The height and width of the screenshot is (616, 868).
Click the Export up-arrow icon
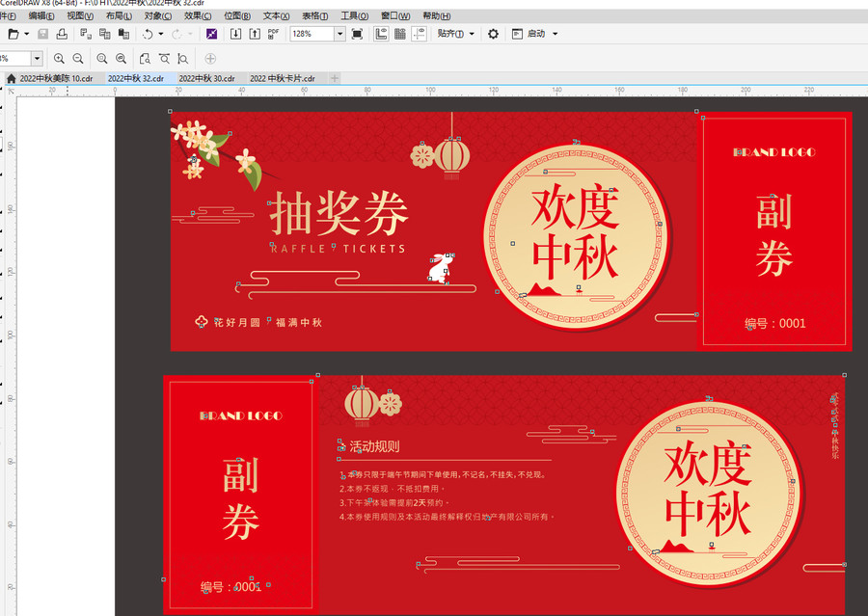click(x=254, y=34)
